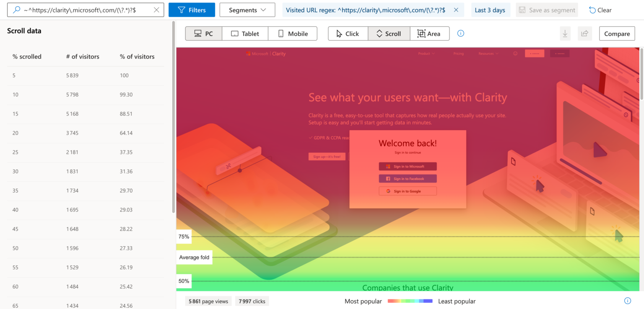644x309 pixels.
Task: Click Sign in to Facebook button
Action: pos(408,179)
